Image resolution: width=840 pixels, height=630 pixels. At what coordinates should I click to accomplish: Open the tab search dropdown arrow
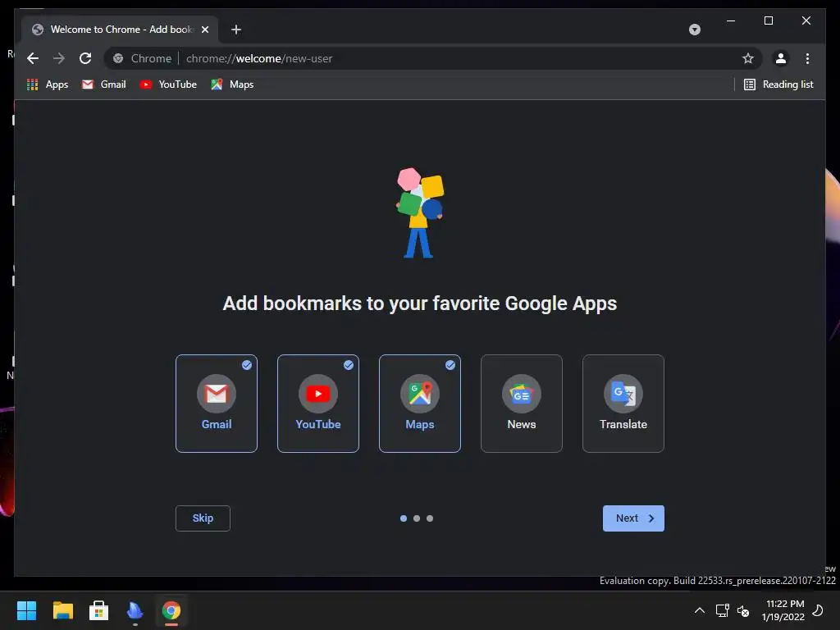click(x=694, y=30)
